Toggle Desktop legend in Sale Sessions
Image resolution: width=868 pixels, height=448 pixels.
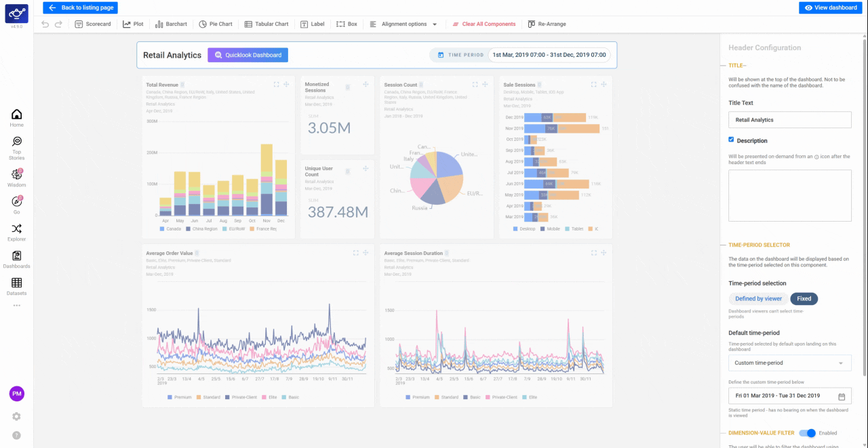[526, 229]
